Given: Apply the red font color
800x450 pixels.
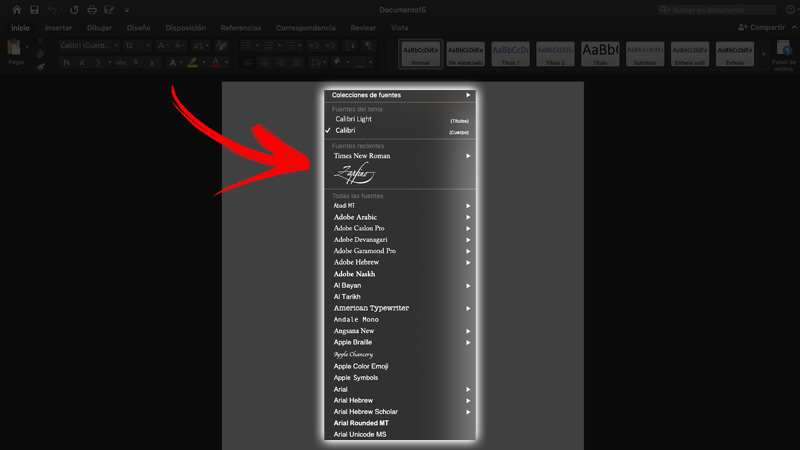Looking at the screenshot, I should pos(215,62).
